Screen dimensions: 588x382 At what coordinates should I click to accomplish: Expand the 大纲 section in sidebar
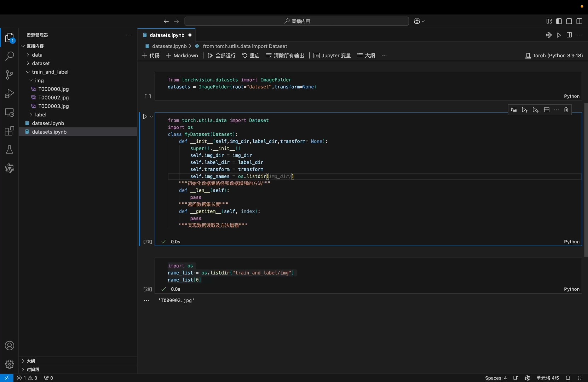tap(30, 361)
